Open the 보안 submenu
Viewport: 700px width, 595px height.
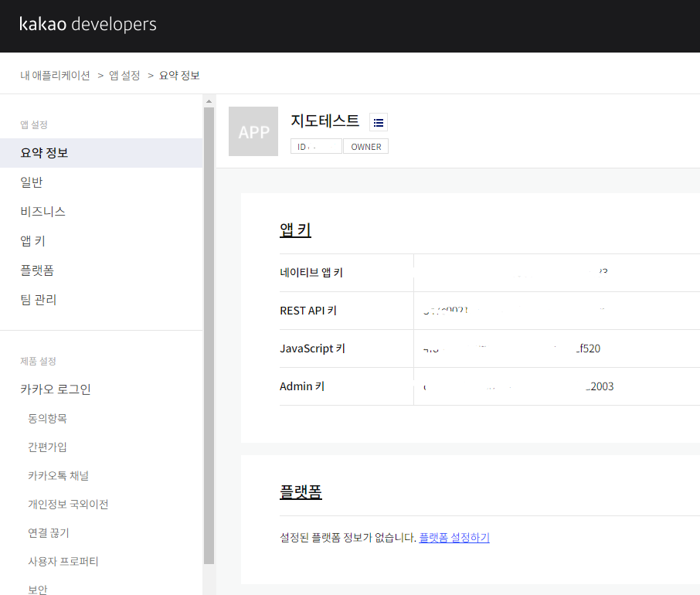pyautogui.click(x=38, y=590)
